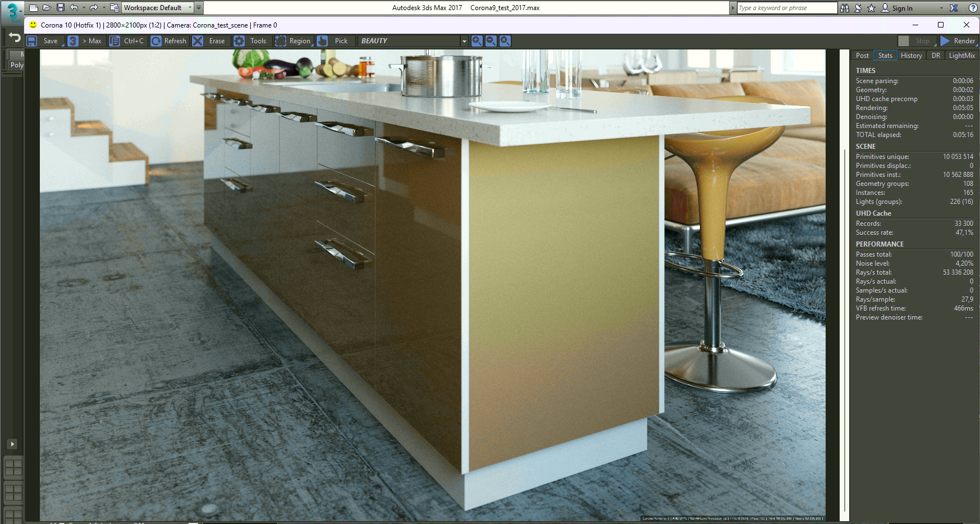980x524 pixels.
Task: Click the zoom out magnifier icon
Action: (x=491, y=41)
